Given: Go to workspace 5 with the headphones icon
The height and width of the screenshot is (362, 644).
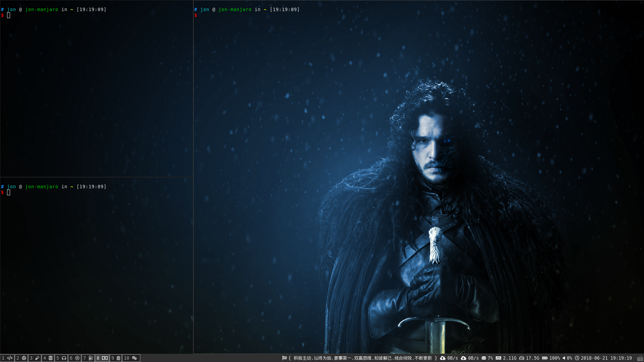Looking at the screenshot, I should click(x=61, y=358).
